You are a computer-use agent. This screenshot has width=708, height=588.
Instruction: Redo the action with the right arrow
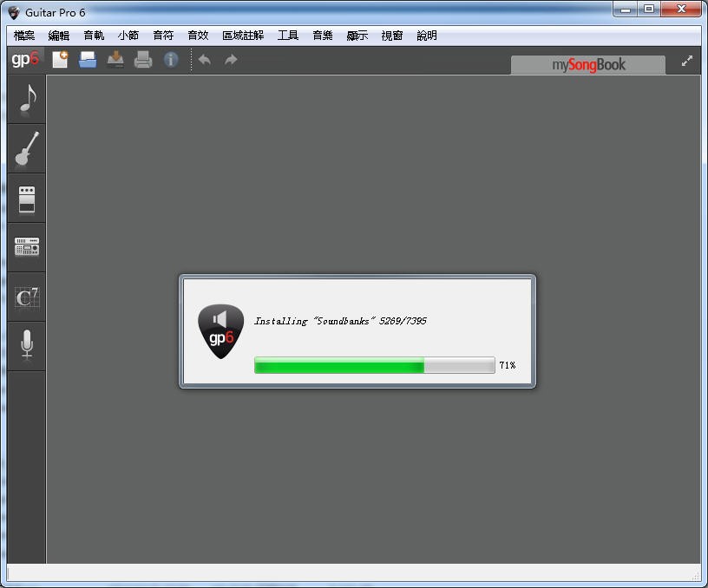(x=231, y=60)
